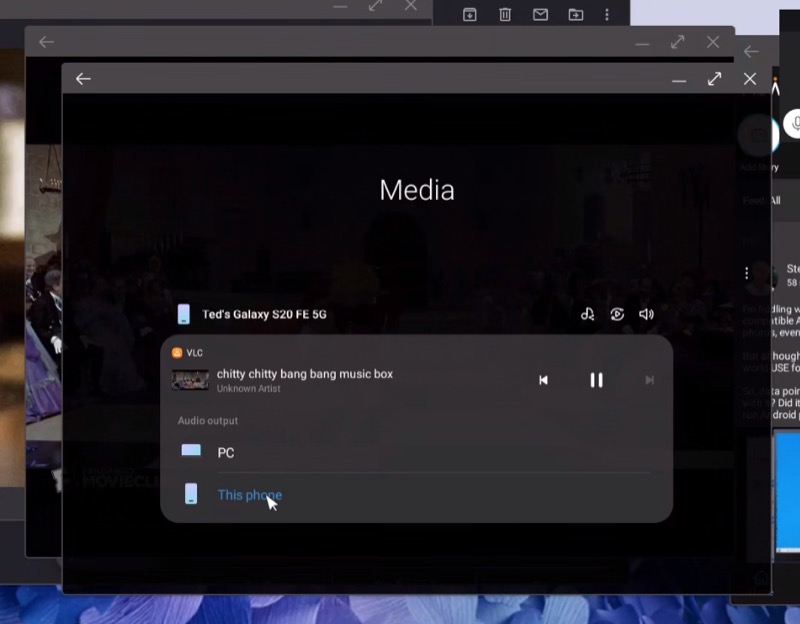Expand the Media window to full size
The height and width of the screenshot is (624, 800).
click(714, 79)
